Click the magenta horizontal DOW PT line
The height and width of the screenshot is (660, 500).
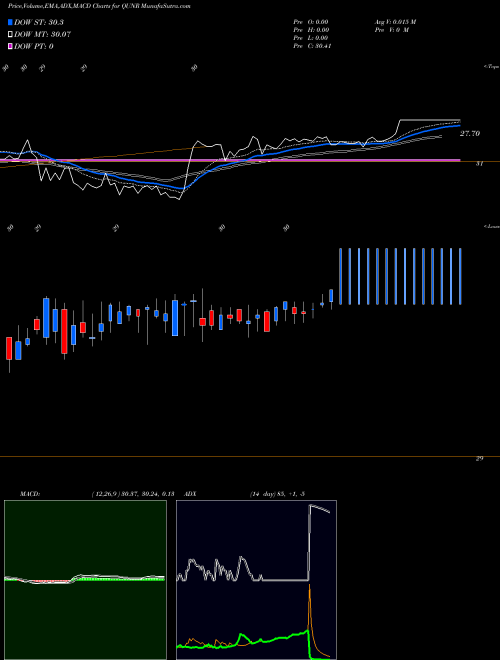coord(230,160)
